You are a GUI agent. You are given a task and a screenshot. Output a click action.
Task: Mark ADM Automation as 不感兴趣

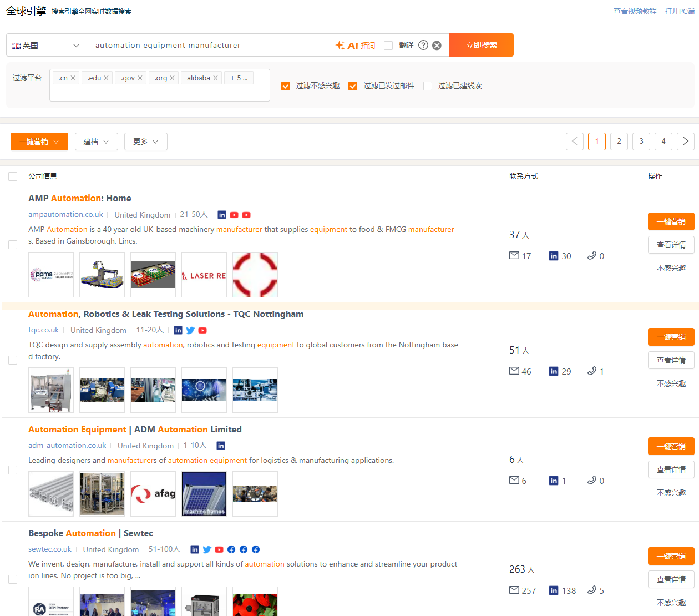(671, 493)
